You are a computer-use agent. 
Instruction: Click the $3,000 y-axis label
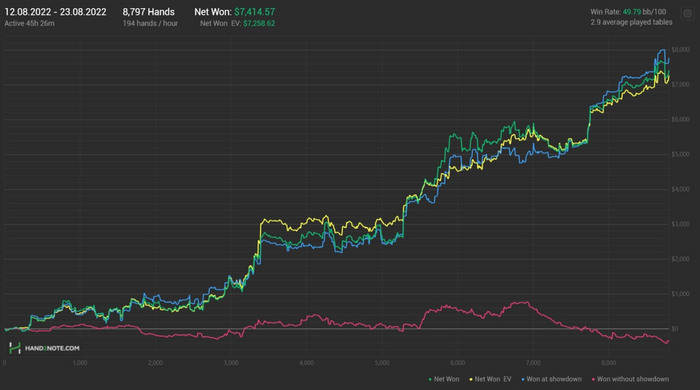[x=680, y=224]
